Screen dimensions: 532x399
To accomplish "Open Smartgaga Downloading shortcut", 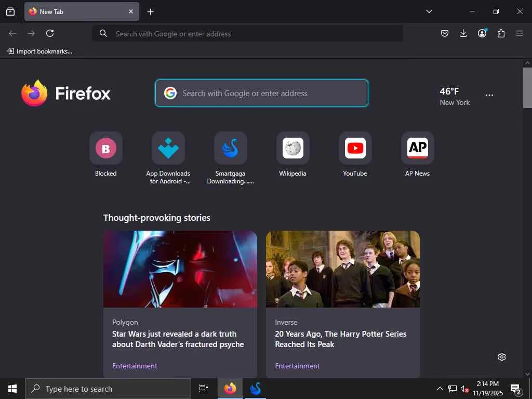I will 230,158.
